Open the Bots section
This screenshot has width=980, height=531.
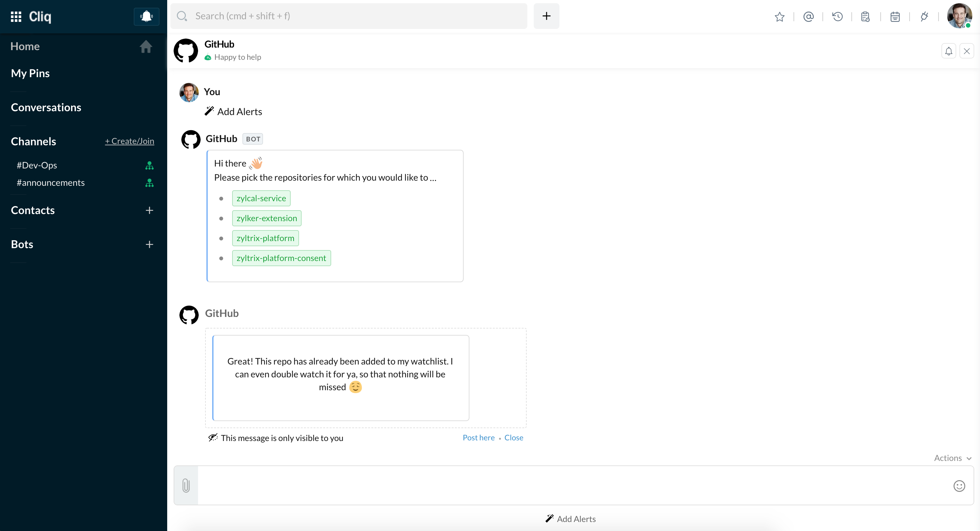pyautogui.click(x=22, y=244)
